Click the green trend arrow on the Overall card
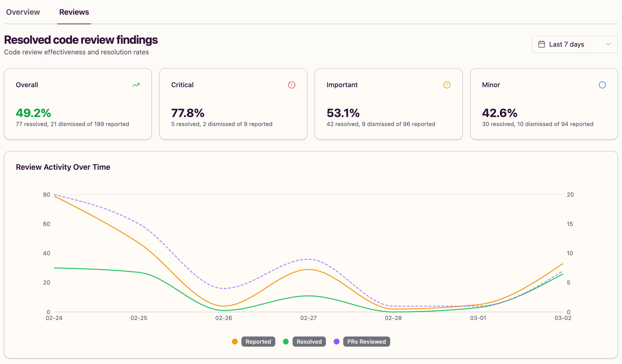This screenshot has height=364, width=622. [136, 85]
